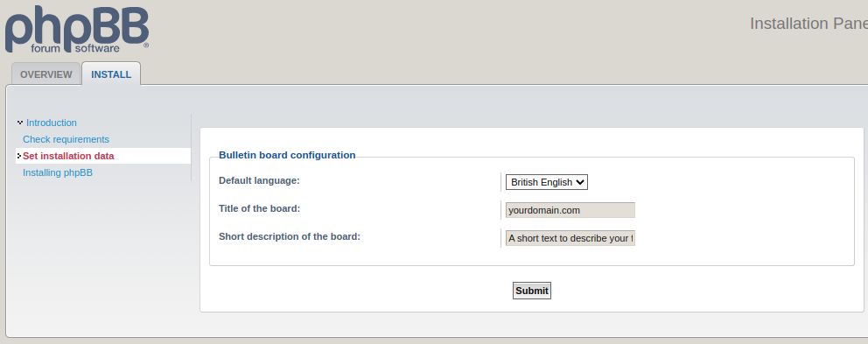Focus the Title of the board field
The image size is (868, 344).
(x=570, y=210)
